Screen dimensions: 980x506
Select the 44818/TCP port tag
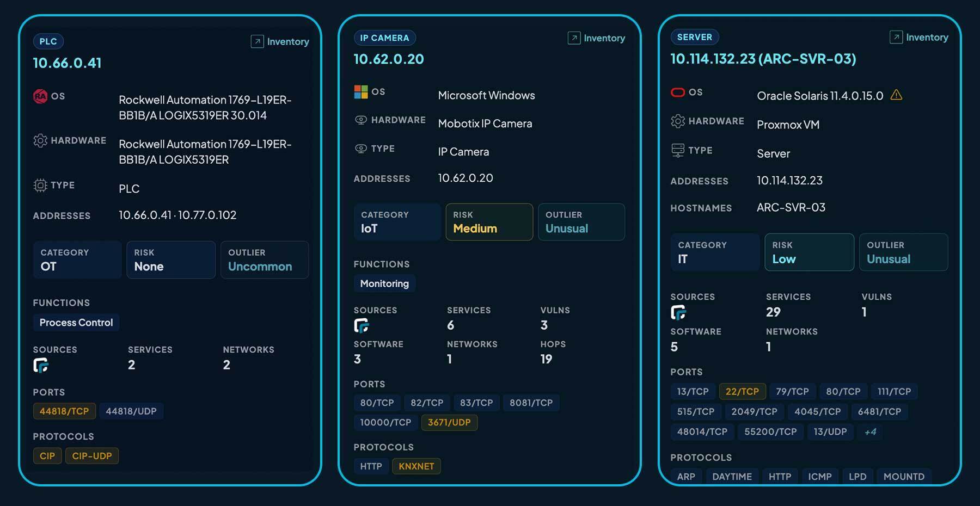pyautogui.click(x=64, y=411)
